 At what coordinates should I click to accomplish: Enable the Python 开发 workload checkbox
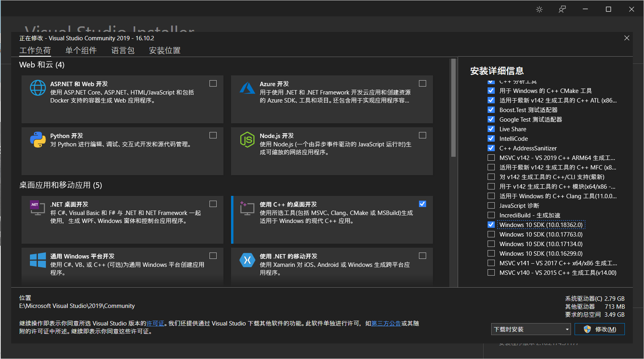[213, 135]
